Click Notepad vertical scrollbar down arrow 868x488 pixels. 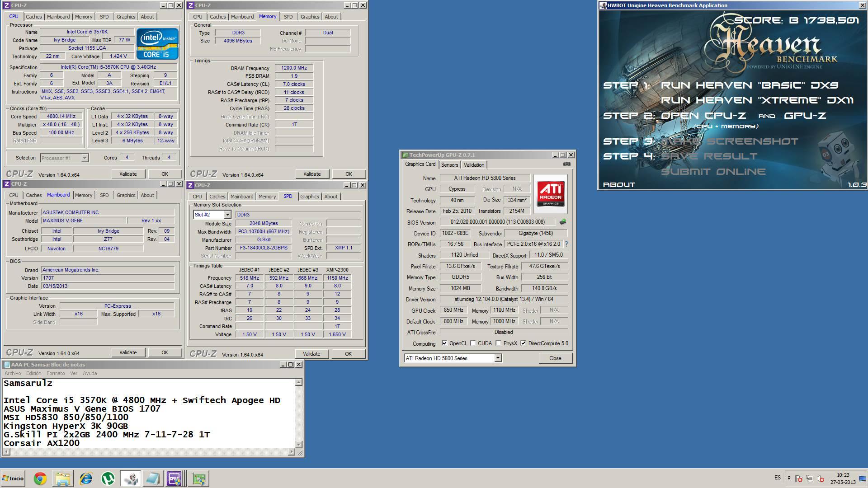pyautogui.click(x=298, y=444)
